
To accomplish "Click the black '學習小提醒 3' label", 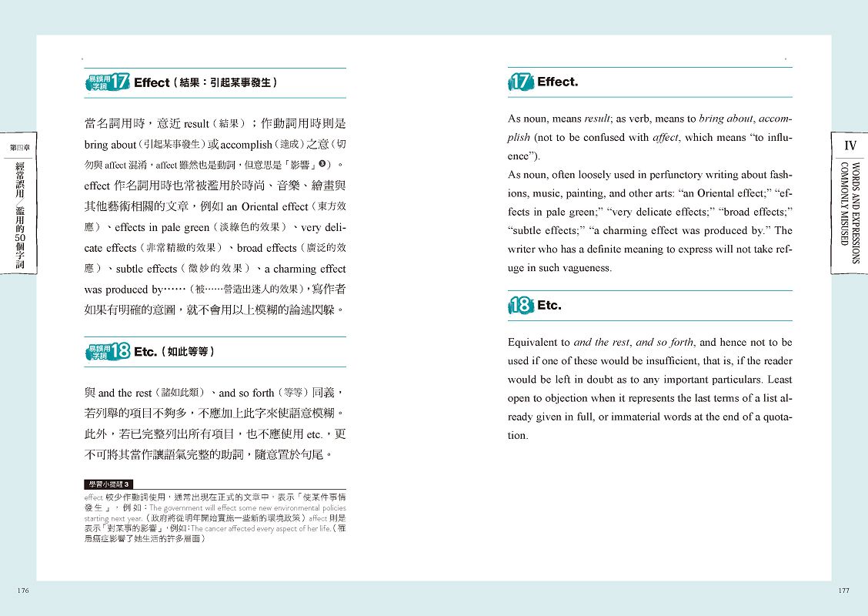I will click(x=110, y=484).
